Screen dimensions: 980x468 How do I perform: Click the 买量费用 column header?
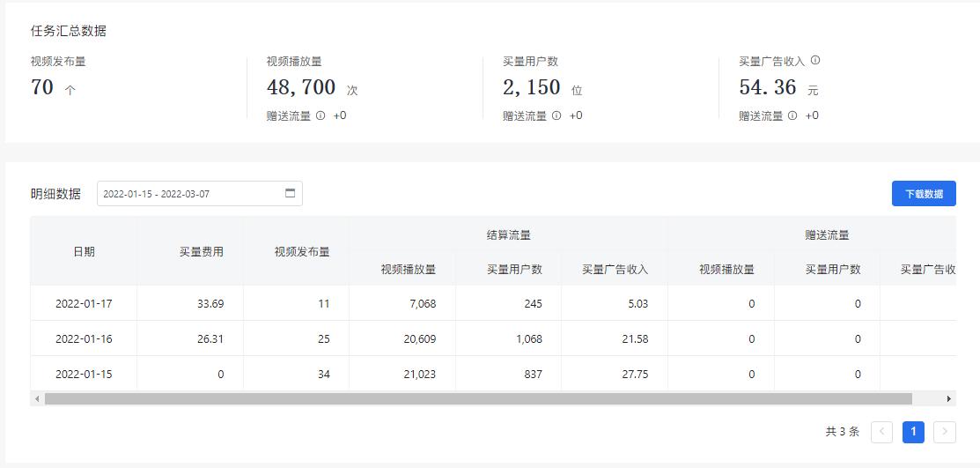click(201, 251)
